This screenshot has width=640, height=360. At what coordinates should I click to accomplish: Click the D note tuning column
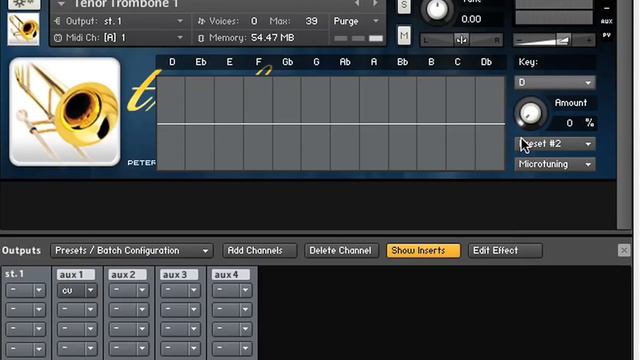point(171,123)
